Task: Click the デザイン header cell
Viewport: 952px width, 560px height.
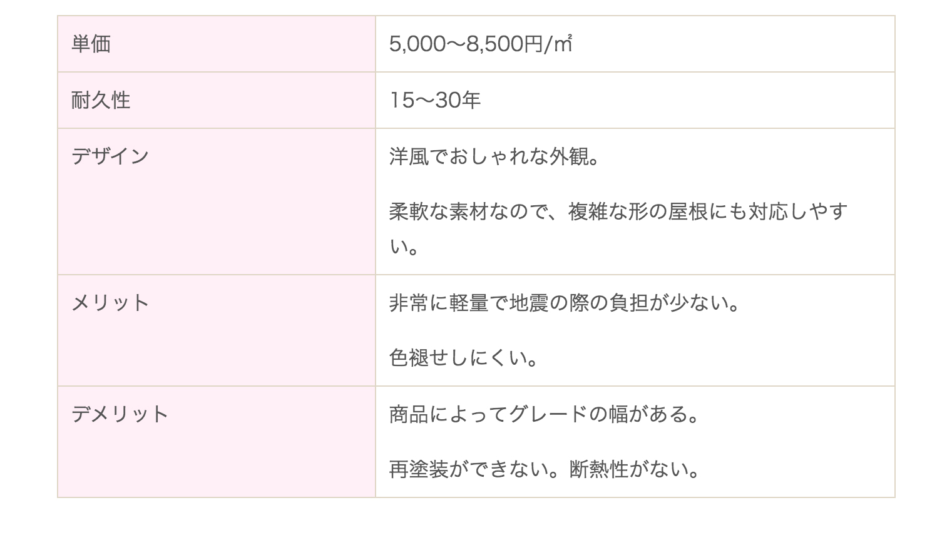Action: [x=217, y=201]
